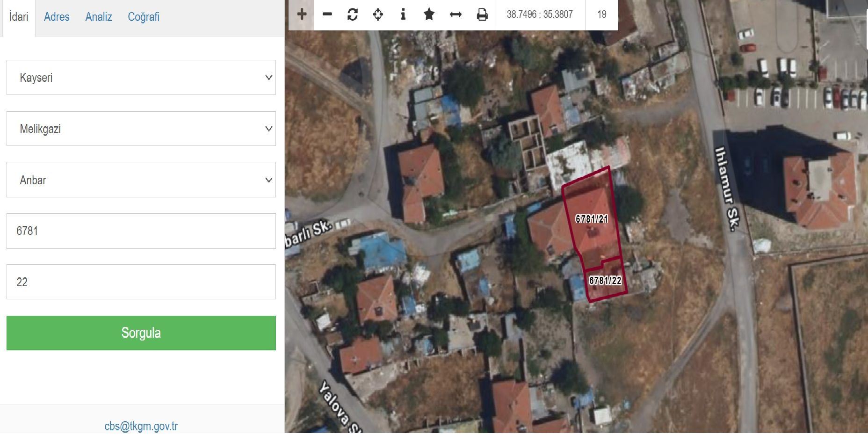The image size is (868, 435).
Task: Open the Adres tab
Action: coord(57,17)
